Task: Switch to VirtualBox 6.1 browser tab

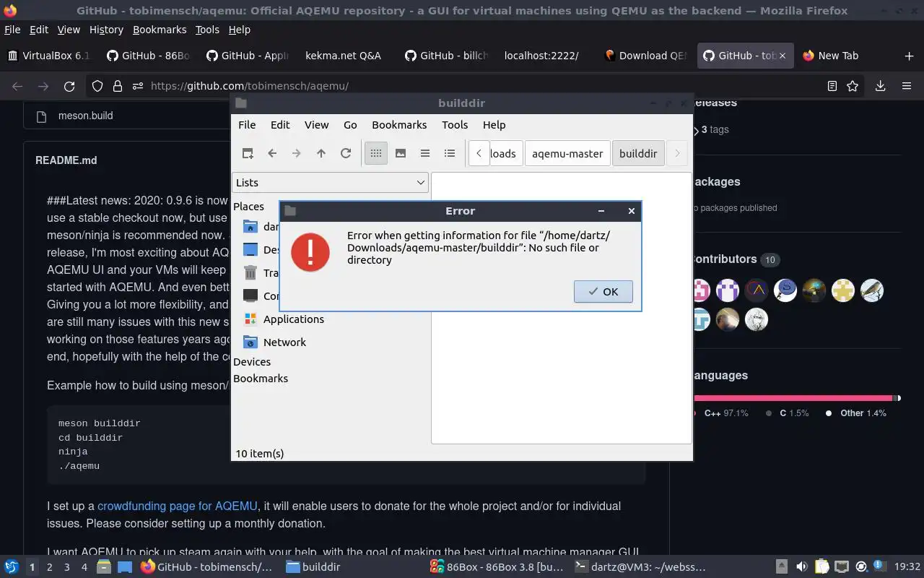Action: click(x=49, y=56)
